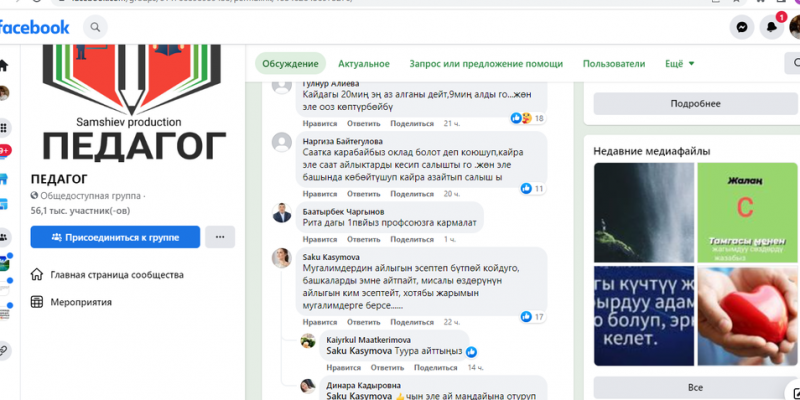
Task: Open Баатырбек Чаргынов profile avatar
Action: click(282, 213)
